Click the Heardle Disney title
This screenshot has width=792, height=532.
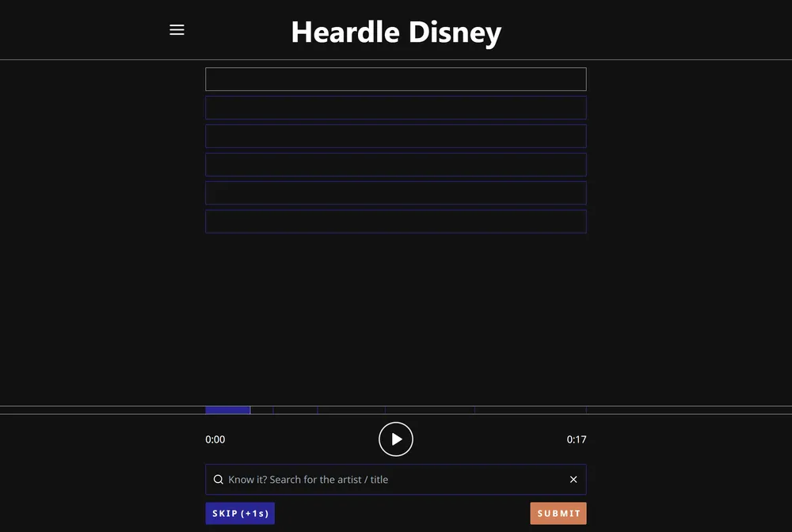pyautogui.click(x=396, y=32)
